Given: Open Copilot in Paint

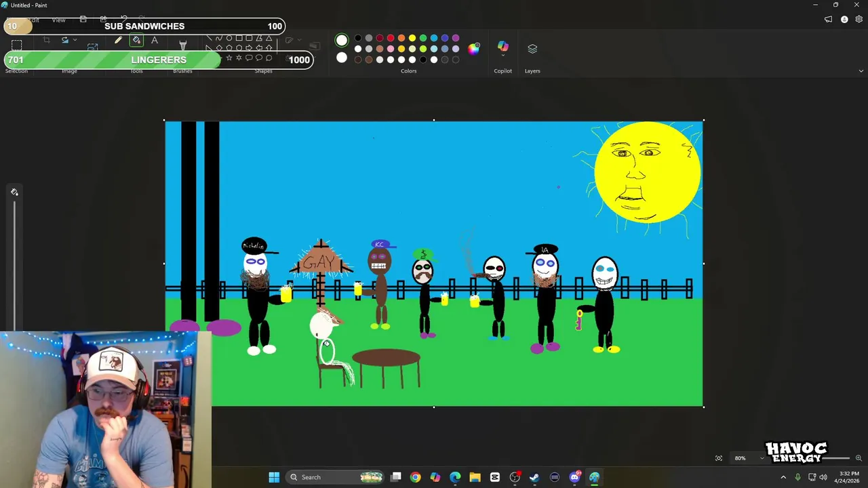Looking at the screenshot, I should point(502,47).
